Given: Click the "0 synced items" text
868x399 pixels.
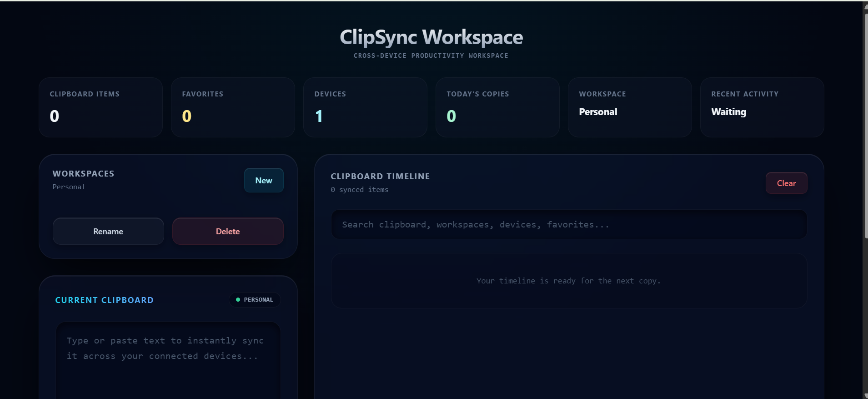Looking at the screenshot, I should coord(359,190).
